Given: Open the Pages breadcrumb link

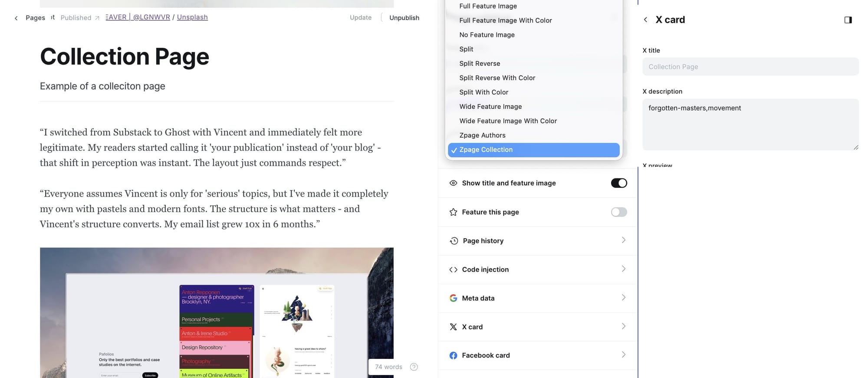Looking at the screenshot, I should coord(35,18).
